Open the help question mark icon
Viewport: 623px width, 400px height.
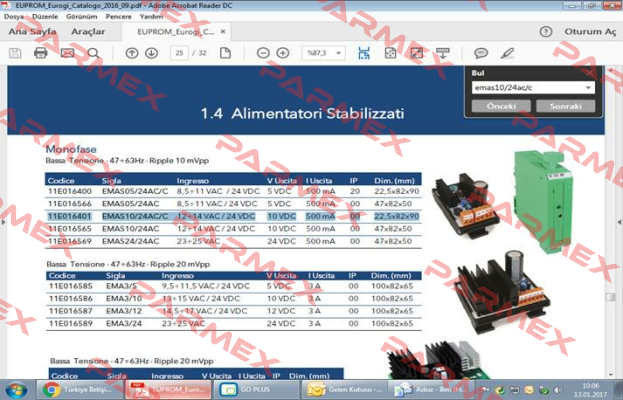[546, 32]
